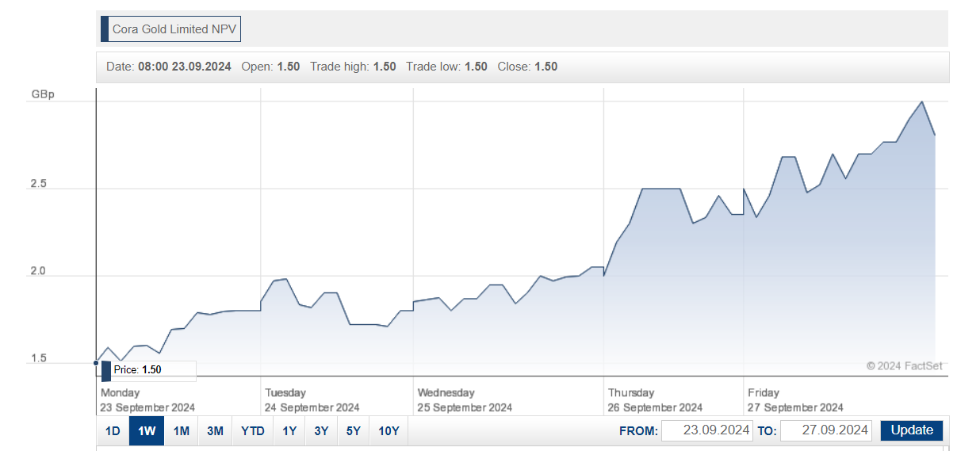Click the chart start marker dot at 1.50
The height and width of the screenshot is (451, 980).
tap(96, 363)
